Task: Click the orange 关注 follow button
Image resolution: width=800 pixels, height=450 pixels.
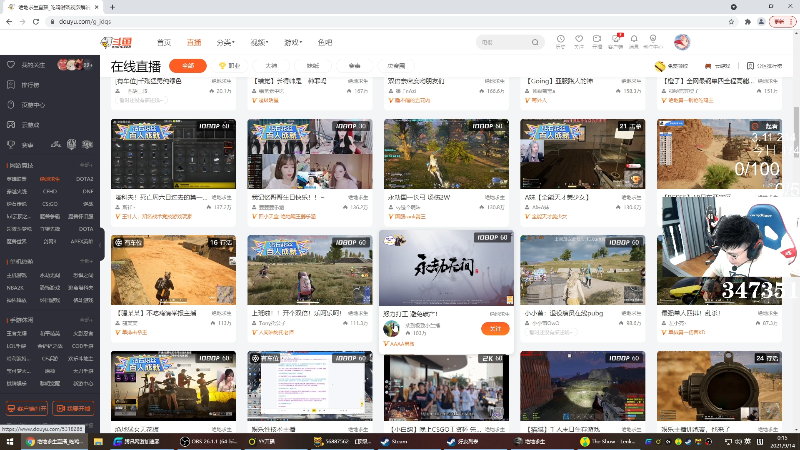Action: 495,329
